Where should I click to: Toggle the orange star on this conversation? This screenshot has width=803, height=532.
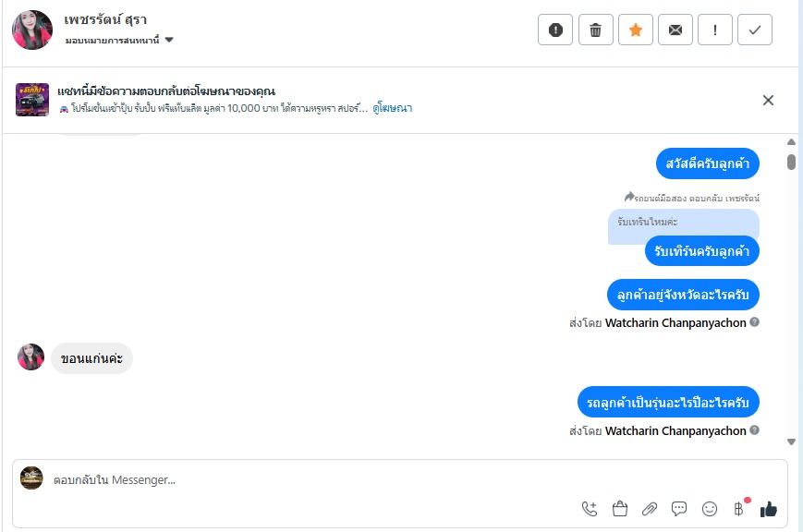coord(636,30)
